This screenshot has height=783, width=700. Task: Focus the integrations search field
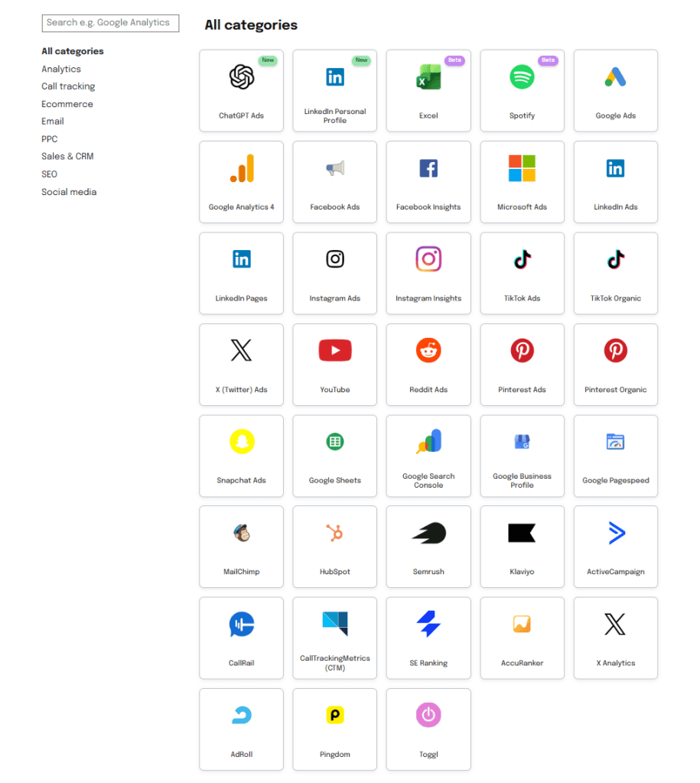coord(110,23)
